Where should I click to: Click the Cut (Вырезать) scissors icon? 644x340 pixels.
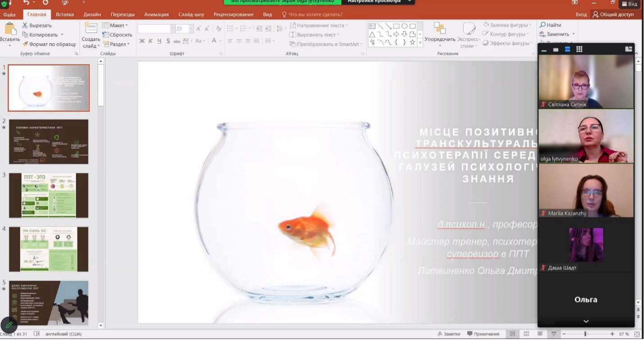[x=25, y=26]
